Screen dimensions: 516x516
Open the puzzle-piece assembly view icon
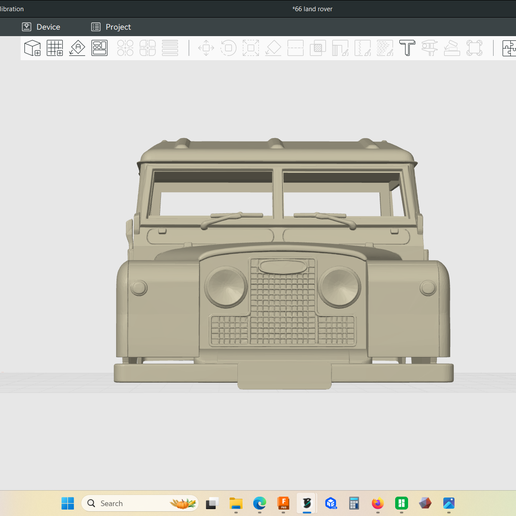coord(509,48)
